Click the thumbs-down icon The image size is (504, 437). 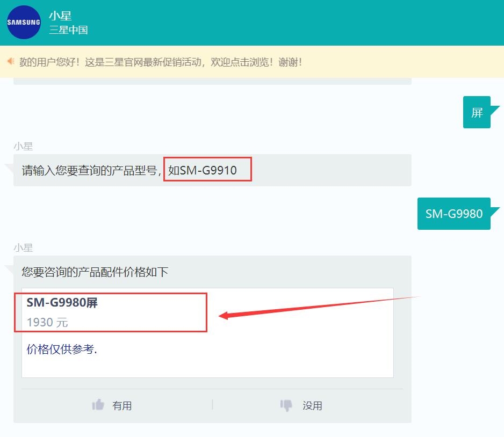click(286, 405)
